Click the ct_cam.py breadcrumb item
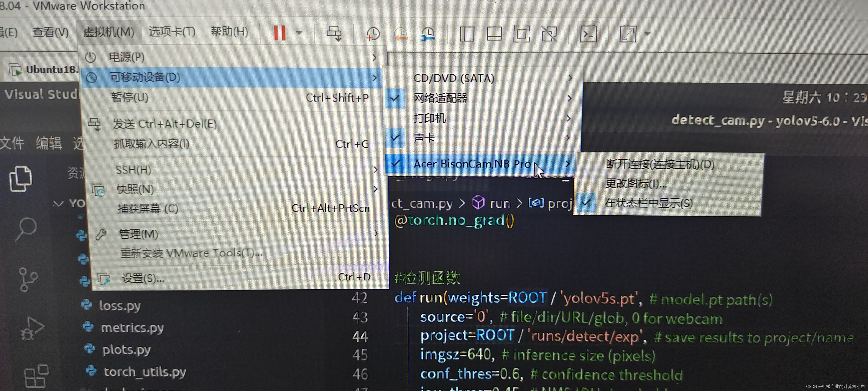The image size is (868, 391). pos(422,203)
